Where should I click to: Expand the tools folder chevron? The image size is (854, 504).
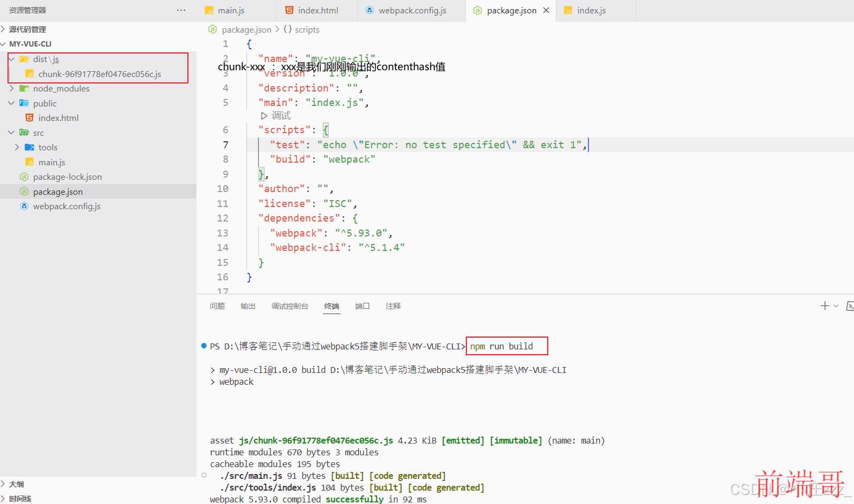[17, 147]
